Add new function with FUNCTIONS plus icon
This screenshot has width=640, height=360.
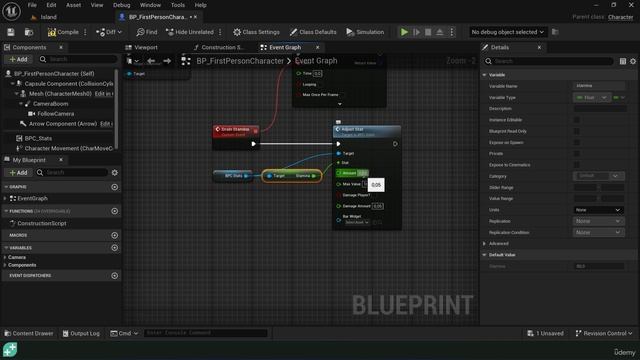click(115, 211)
